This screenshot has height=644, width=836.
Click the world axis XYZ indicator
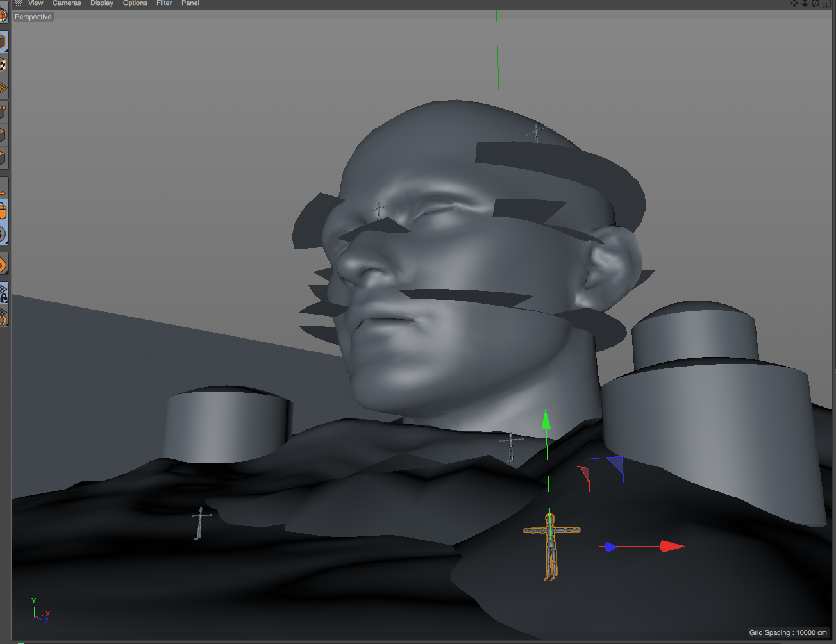point(40,611)
